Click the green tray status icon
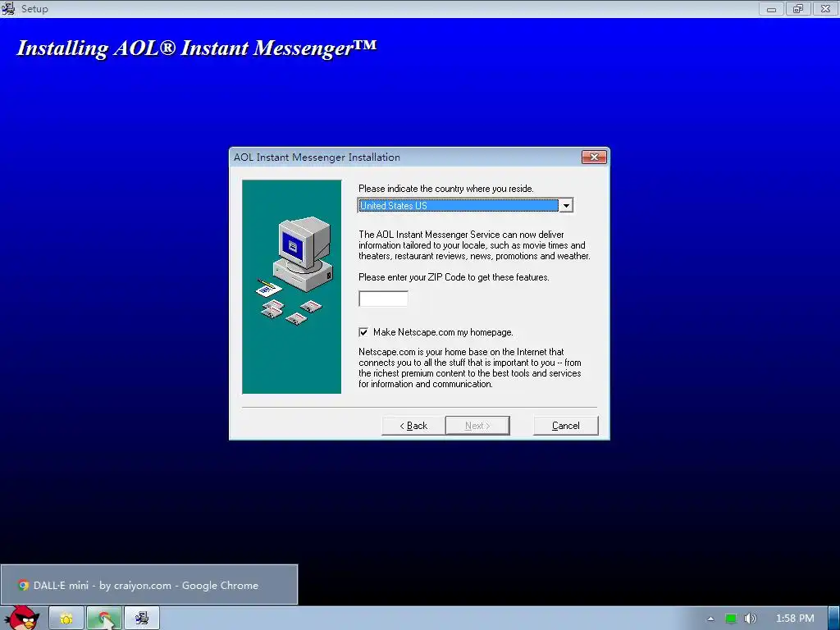 pyautogui.click(x=730, y=619)
